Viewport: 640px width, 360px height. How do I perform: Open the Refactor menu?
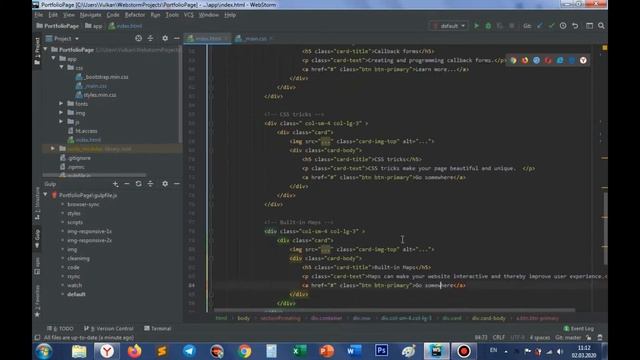[135, 15]
